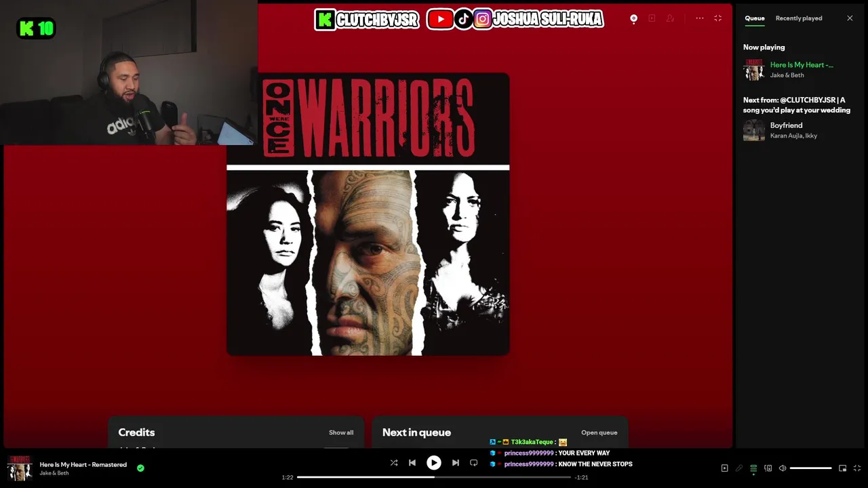Click the webcam overlay video
This screenshot has height=488, width=868.
pos(129,73)
